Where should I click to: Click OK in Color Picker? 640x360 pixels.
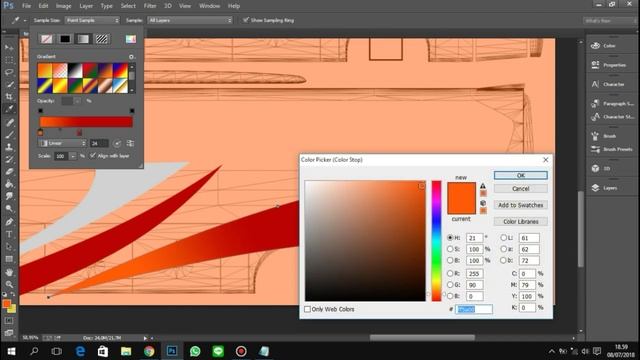[520, 175]
